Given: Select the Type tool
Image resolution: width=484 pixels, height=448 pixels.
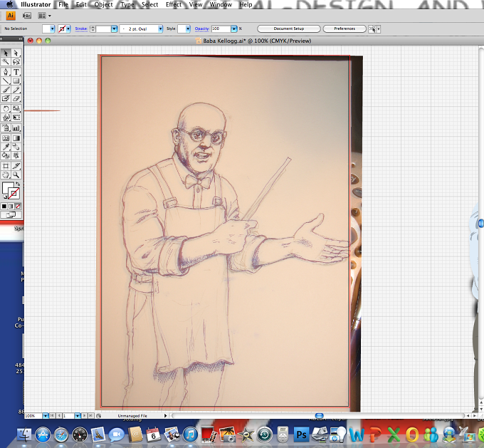Looking at the screenshot, I should click(16, 72).
